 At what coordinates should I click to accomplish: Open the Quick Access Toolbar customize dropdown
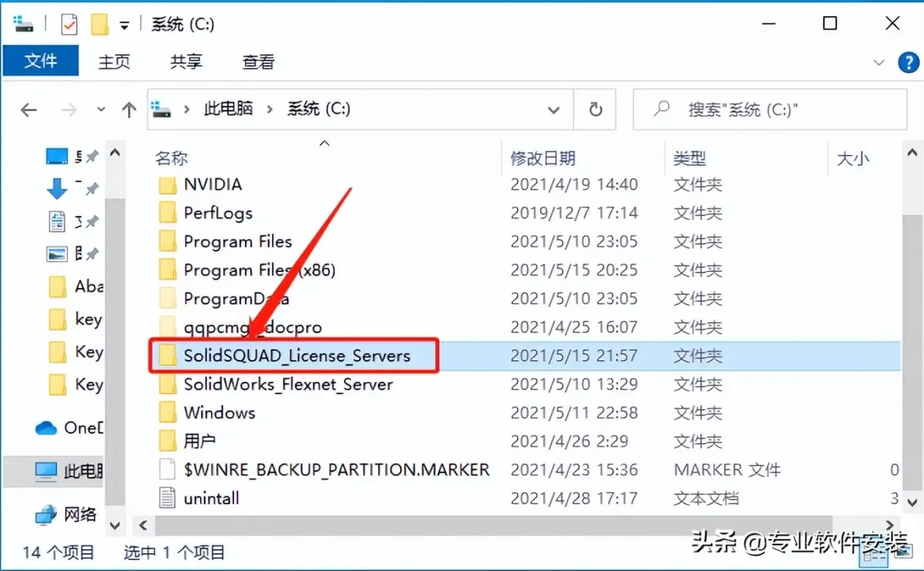click(124, 25)
